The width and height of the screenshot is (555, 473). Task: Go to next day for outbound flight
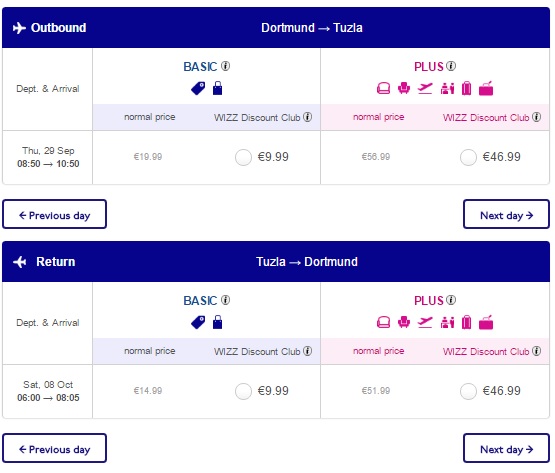[506, 214]
